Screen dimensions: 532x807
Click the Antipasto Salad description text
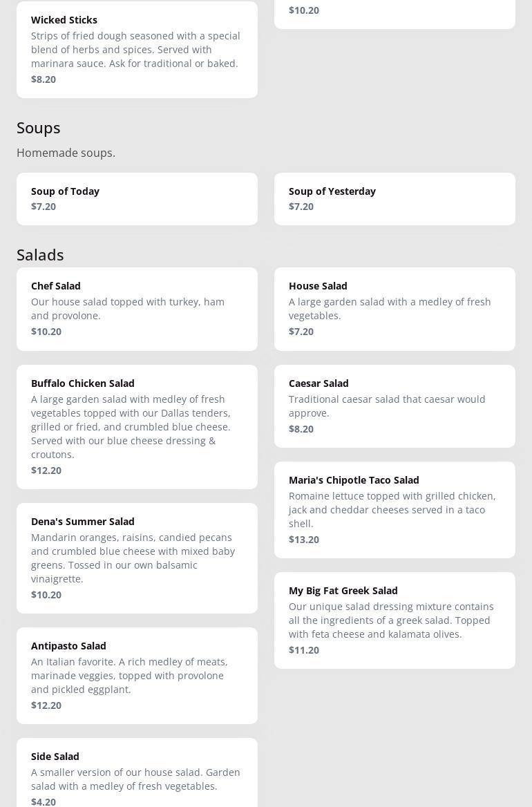(129, 675)
